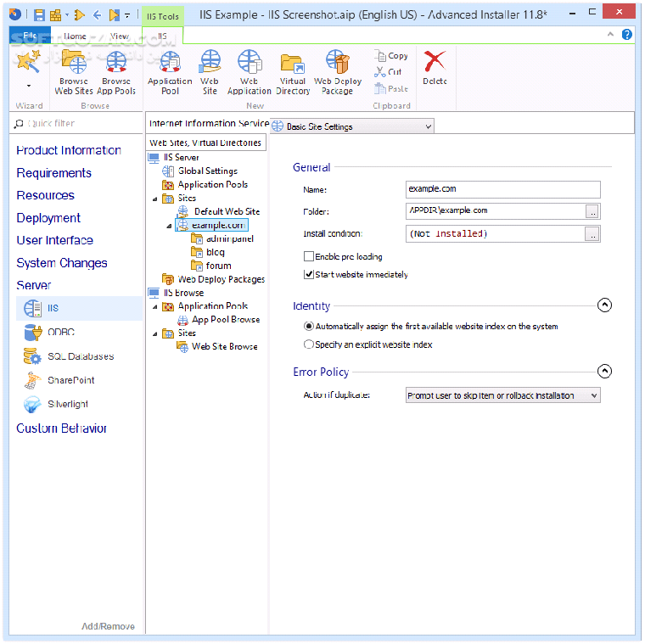Viewport: 645px width, 644px height.
Task: Save project with the floppy disk icon
Action: tap(39, 15)
